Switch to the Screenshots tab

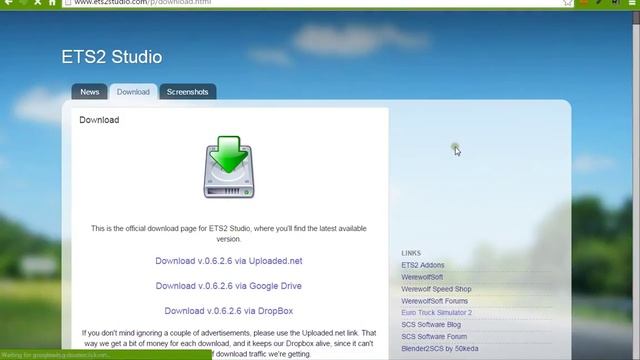(x=187, y=92)
